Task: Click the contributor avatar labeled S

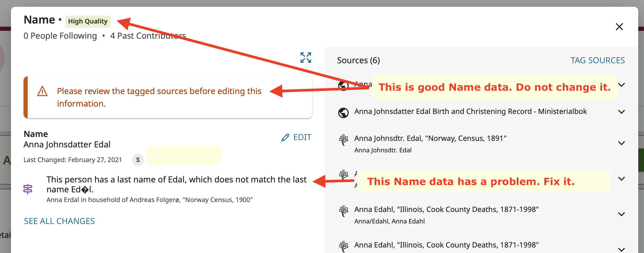Action: click(138, 160)
